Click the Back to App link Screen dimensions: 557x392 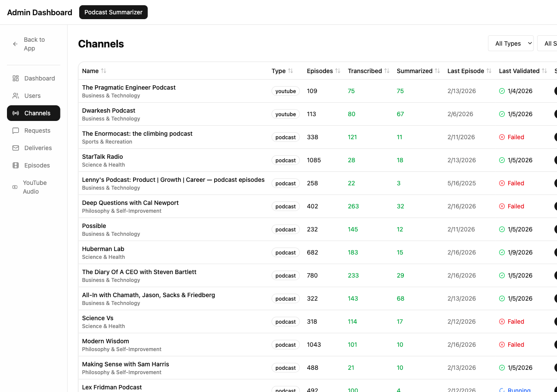pos(34,44)
